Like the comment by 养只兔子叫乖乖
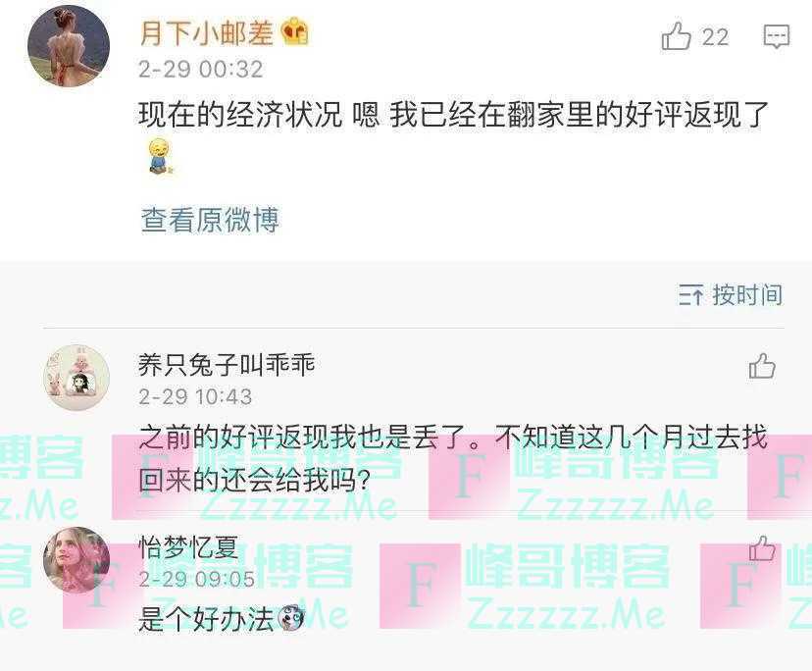 coord(762,366)
